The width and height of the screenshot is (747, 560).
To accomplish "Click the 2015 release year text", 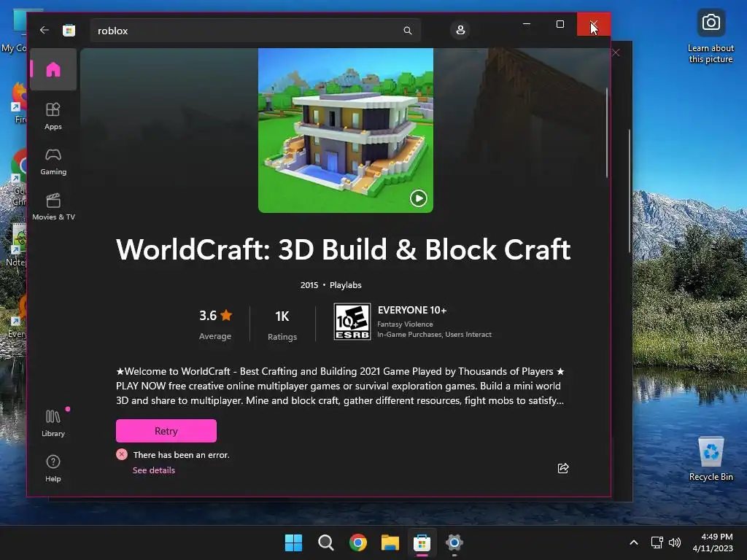I will point(309,285).
